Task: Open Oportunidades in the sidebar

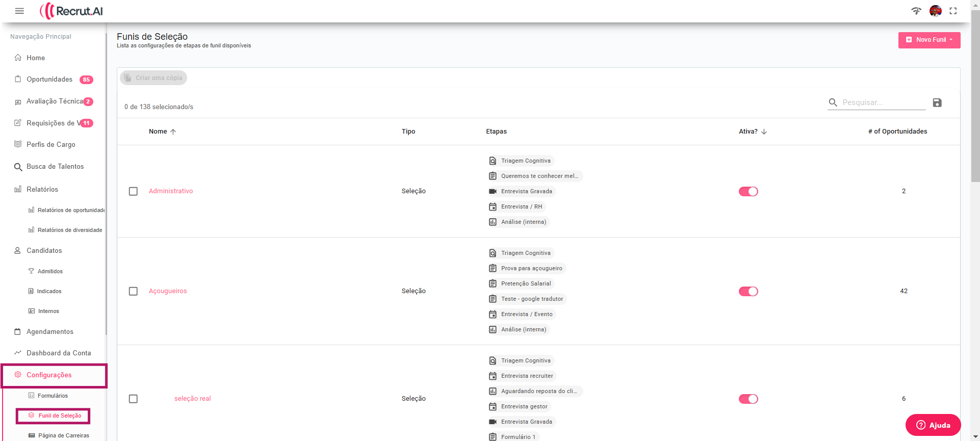Action: point(49,80)
